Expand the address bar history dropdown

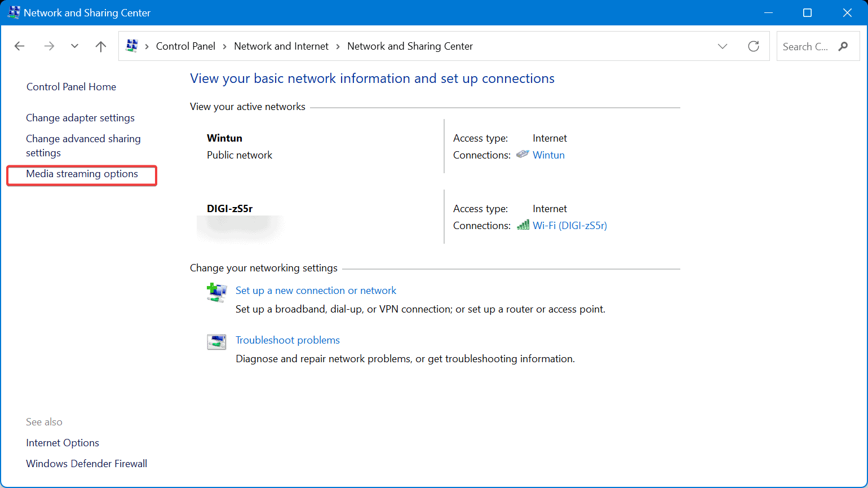pos(723,46)
